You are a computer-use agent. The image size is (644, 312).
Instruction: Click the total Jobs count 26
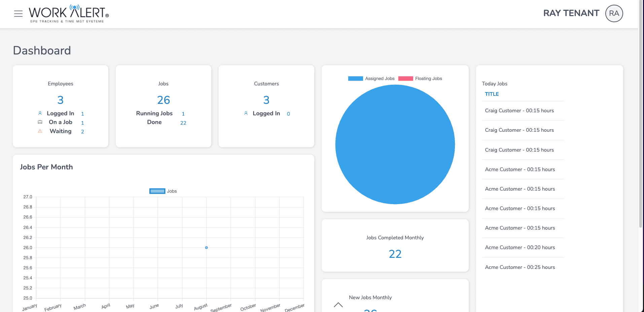(164, 100)
